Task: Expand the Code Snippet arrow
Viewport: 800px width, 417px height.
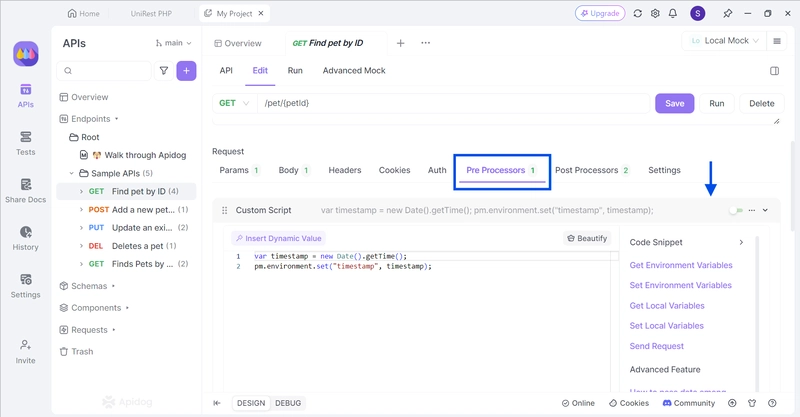Action: [x=741, y=242]
